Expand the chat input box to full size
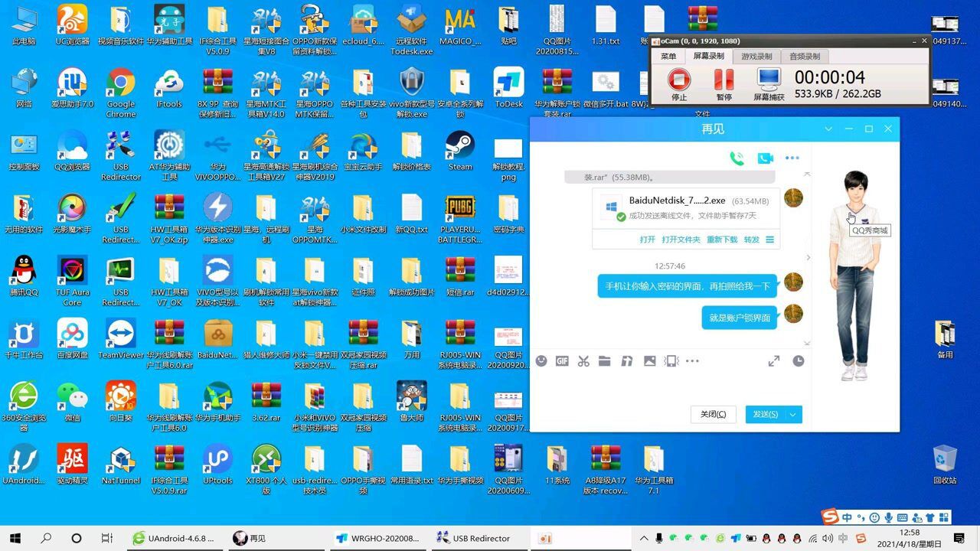The height and width of the screenshot is (551, 980). tap(774, 361)
